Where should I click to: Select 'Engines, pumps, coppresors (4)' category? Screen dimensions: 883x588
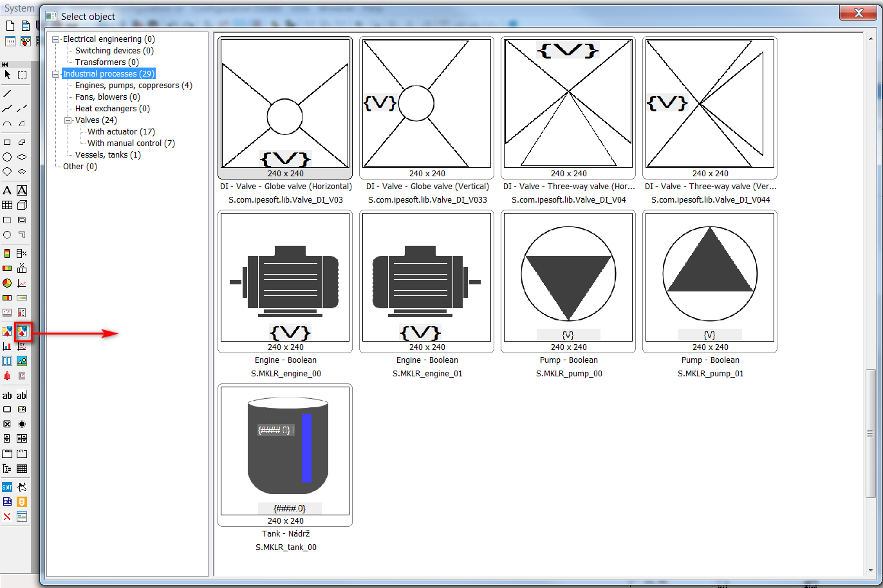(133, 86)
